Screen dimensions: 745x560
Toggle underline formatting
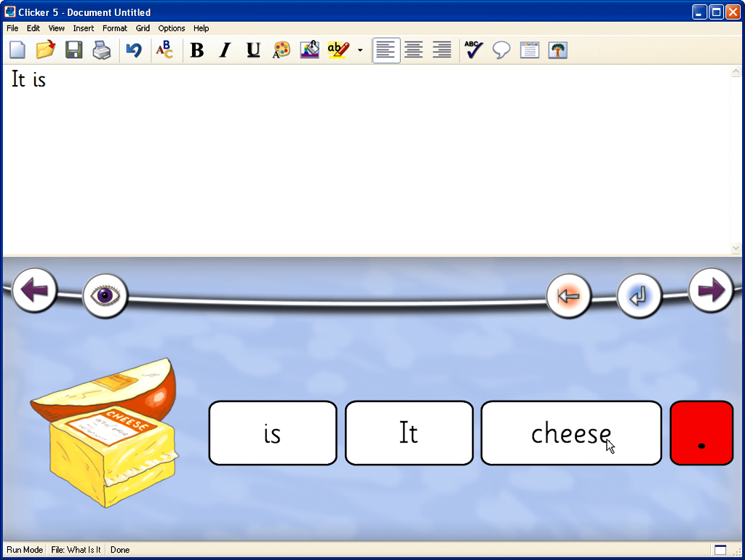(253, 50)
